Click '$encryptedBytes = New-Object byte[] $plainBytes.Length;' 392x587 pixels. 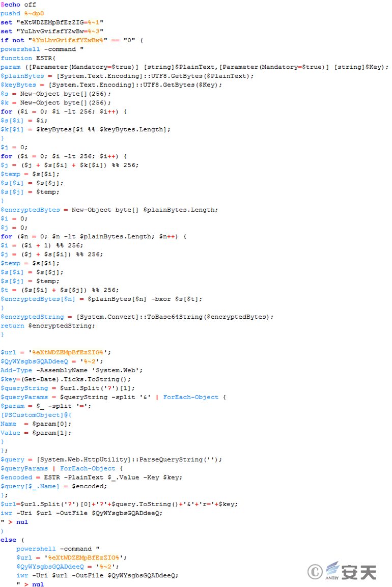(109, 210)
